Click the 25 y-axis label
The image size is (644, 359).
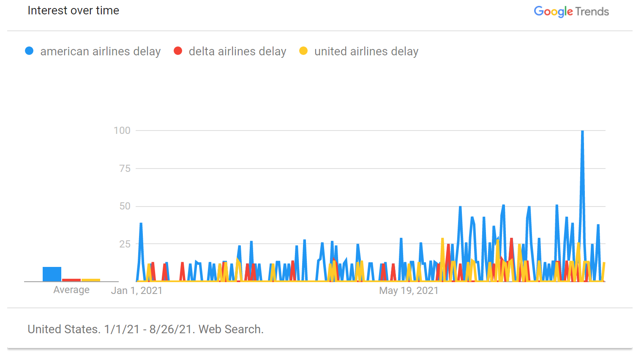coord(125,244)
